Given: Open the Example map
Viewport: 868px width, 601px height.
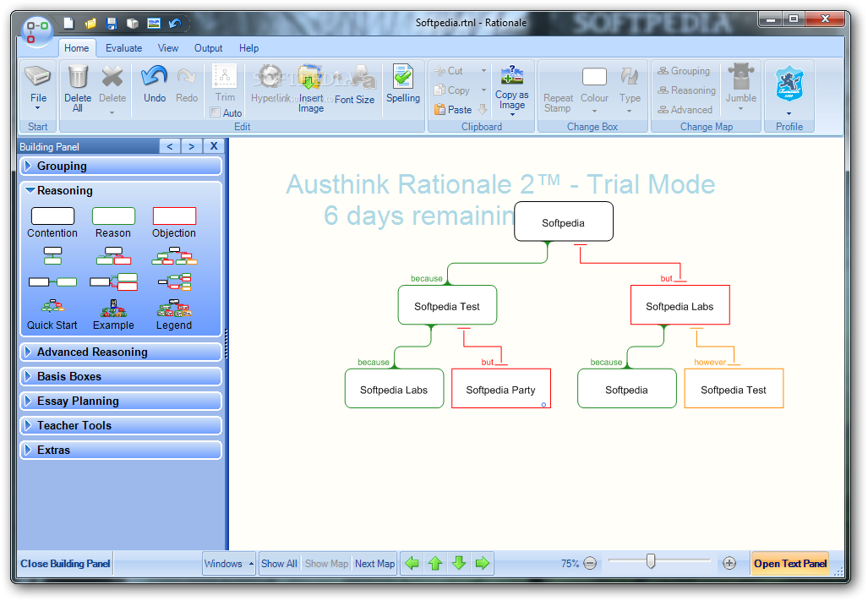Looking at the screenshot, I should click(113, 315).
